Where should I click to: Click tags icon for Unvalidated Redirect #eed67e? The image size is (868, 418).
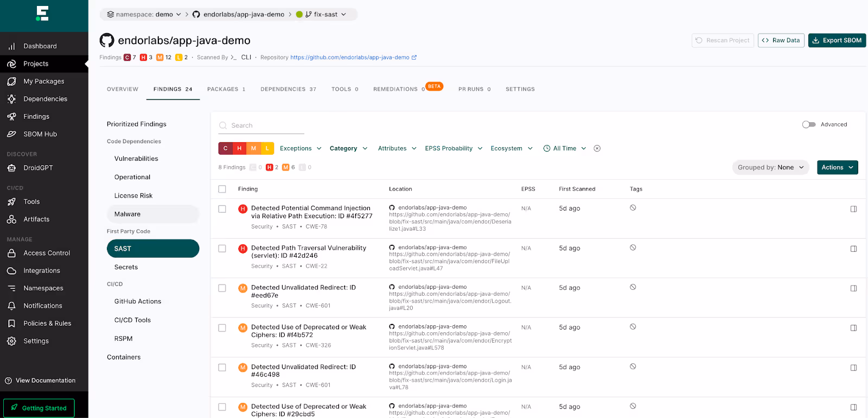[633, 287]
